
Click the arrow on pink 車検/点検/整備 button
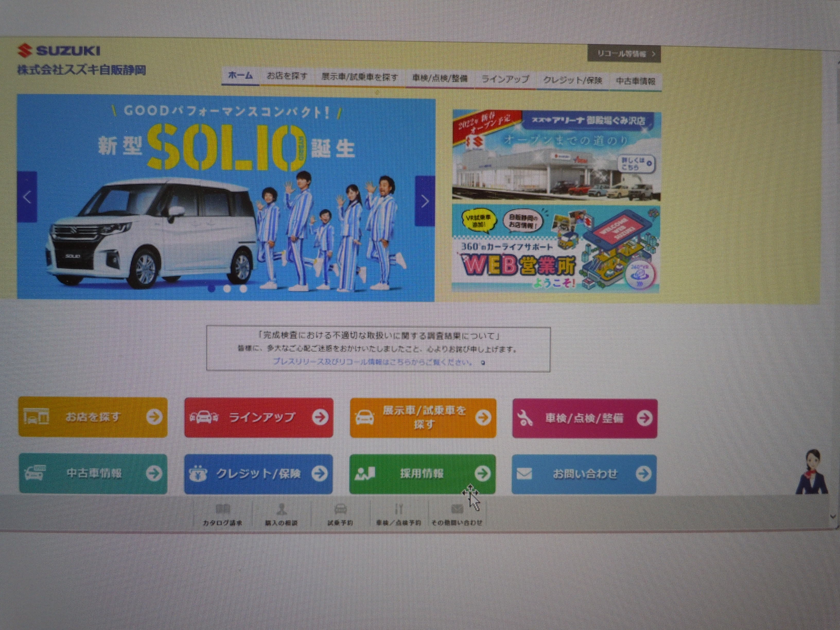coord(644,418)
